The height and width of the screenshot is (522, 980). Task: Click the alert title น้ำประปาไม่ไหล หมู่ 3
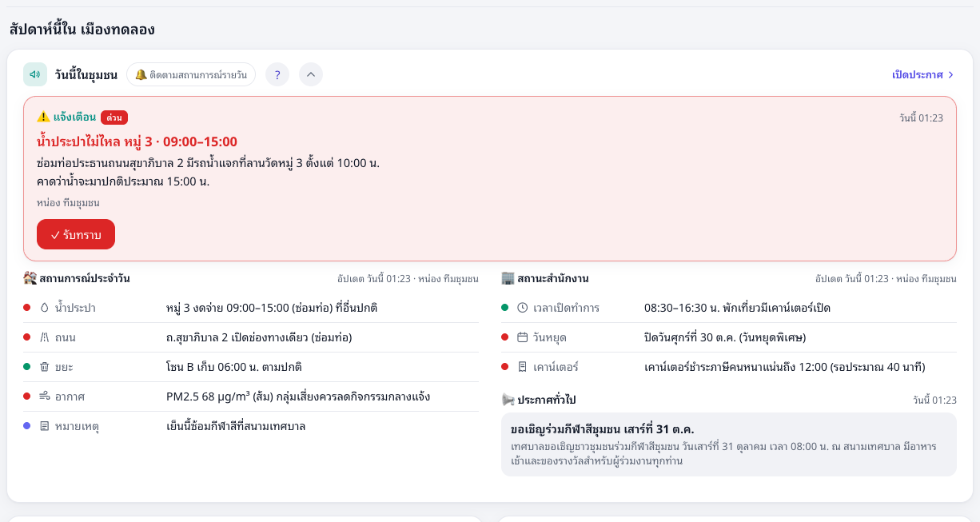tap(137, 141)
